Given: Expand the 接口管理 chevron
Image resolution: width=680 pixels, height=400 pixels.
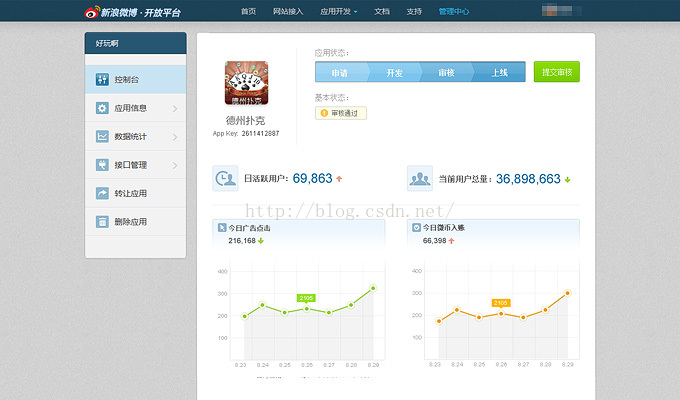Looking at the screenshot, I should (x=175, y=165).
